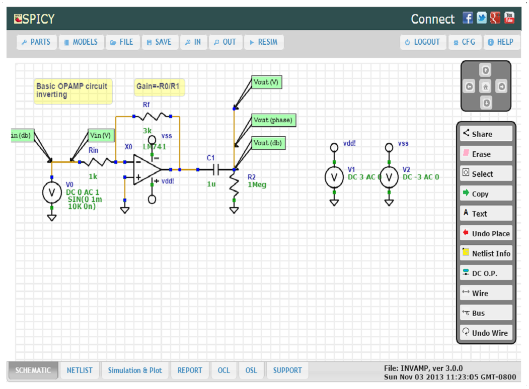Open the Google Plus icon
This screenshot has height=389, width=529.
[x=495, y=18]
